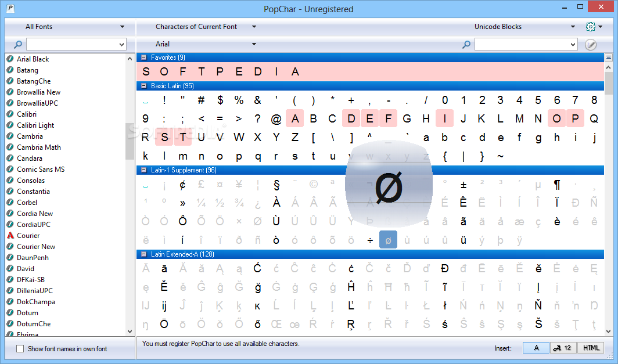Viewport: 618px width, 364px height.
Task: Select the dollar sign $ character
Action: (x=220, y=100)
